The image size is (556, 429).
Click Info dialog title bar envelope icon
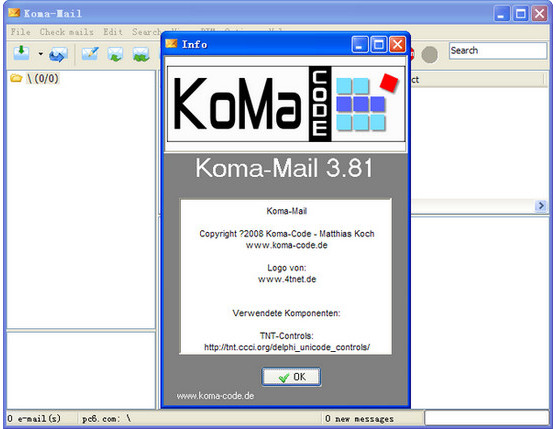coord(171,44)
